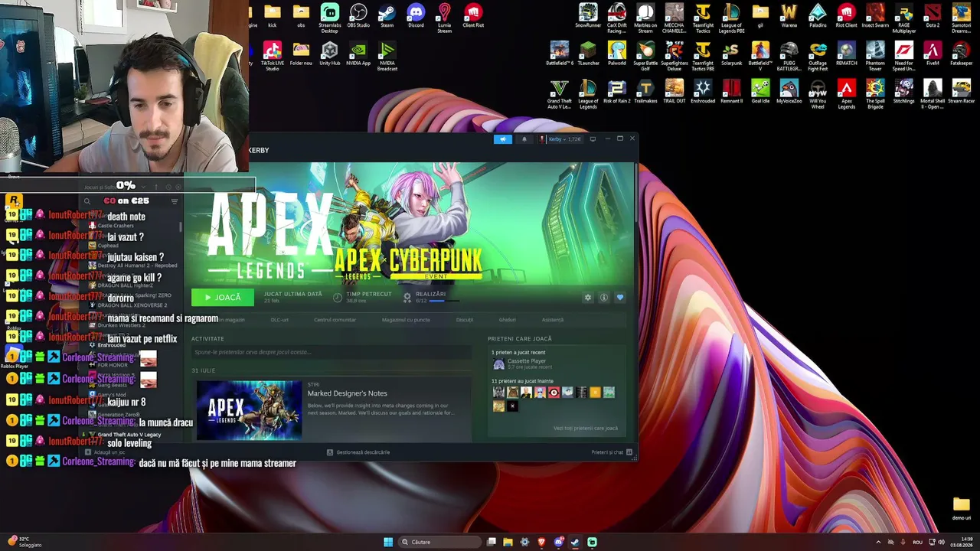Open the Marked Designer's Notes news thumbnail

[x=249, y=410]
